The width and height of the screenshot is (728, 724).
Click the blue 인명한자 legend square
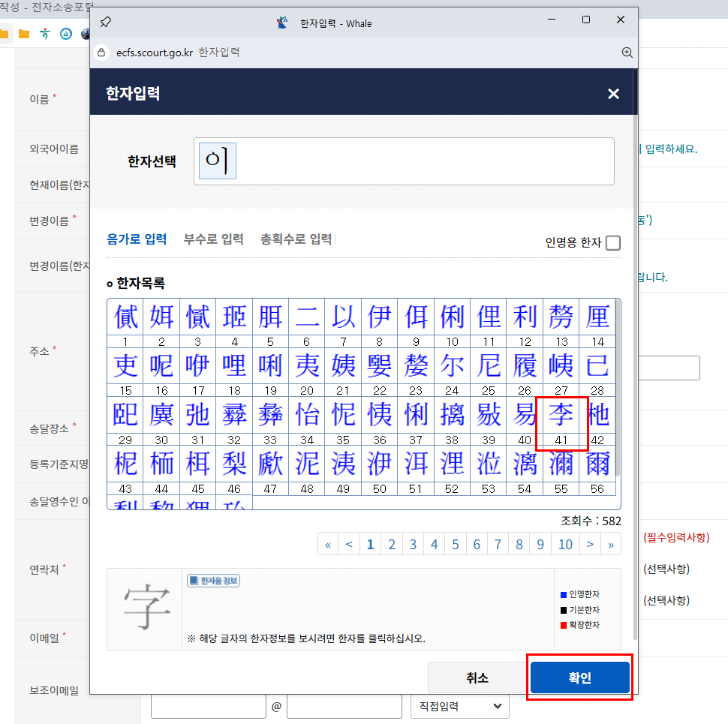pyautogui.click(x=562, y=594)
